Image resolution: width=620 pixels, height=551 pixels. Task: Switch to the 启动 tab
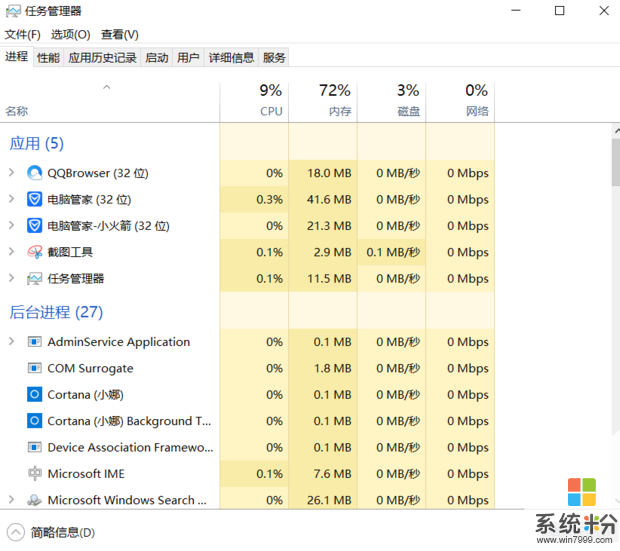point(157,58)
